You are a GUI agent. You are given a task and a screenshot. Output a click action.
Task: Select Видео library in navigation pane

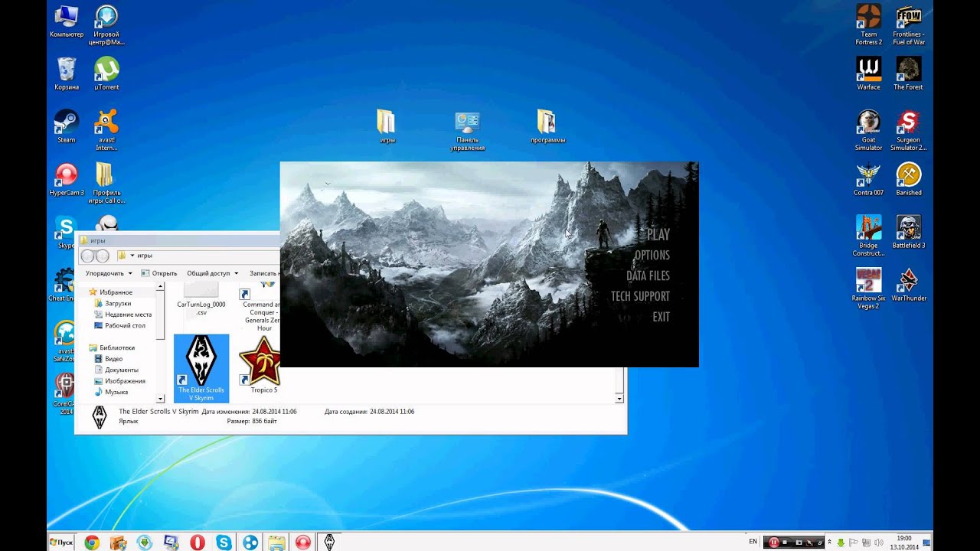pyautogui.click(x=108, y=359)
